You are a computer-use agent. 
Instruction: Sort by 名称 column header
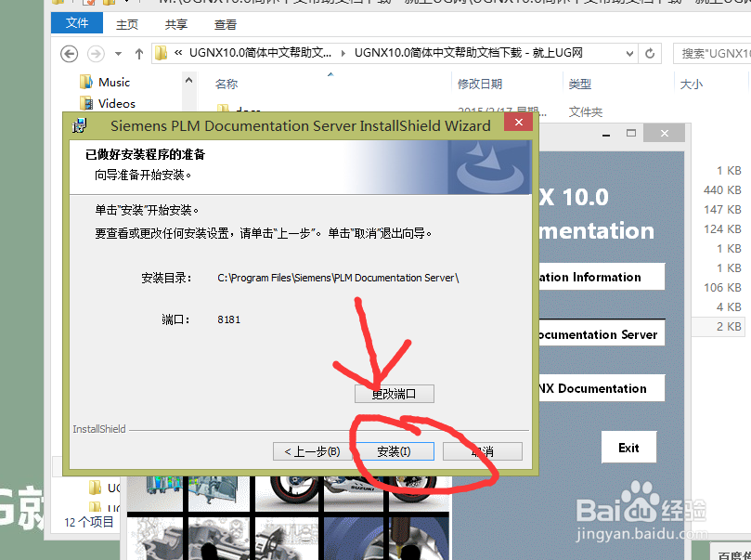[x=227, y=85]
